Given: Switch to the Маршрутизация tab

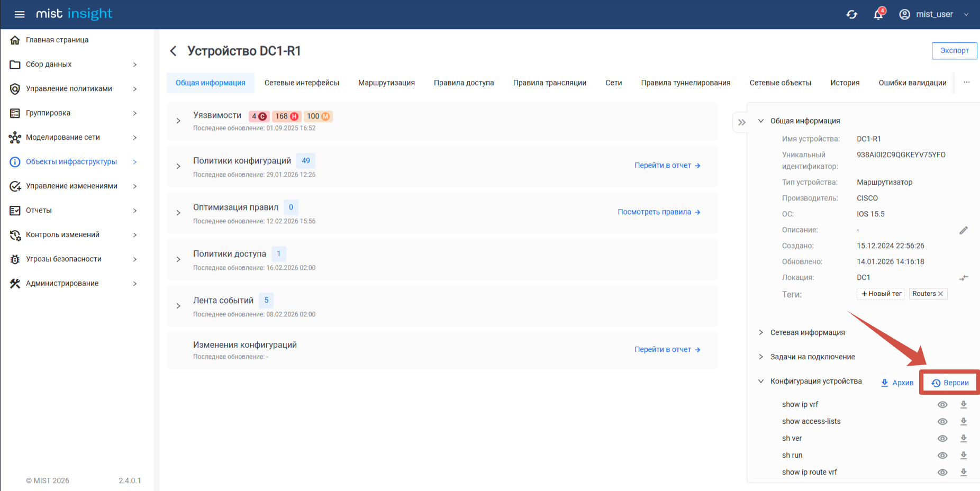Looking at the screenshot, I should [x=386, y=83].
